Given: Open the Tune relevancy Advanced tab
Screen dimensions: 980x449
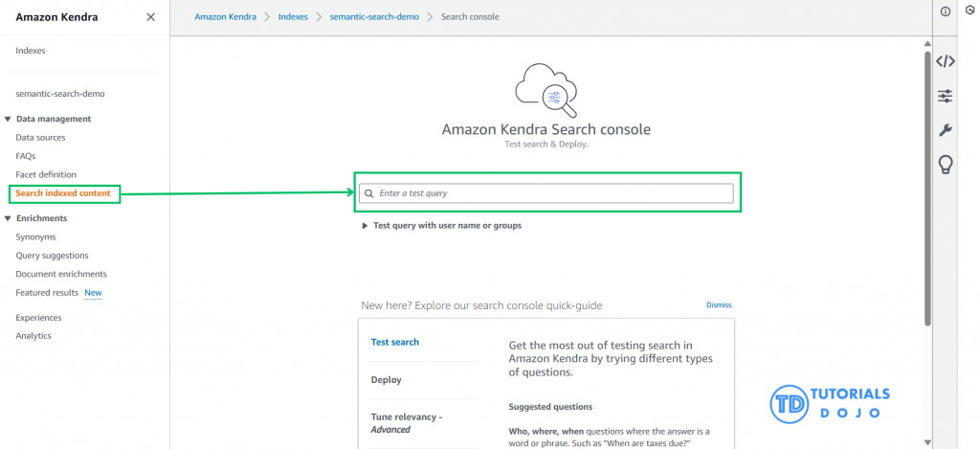Looking at the screenshot, I should click(x=407, y=423).
